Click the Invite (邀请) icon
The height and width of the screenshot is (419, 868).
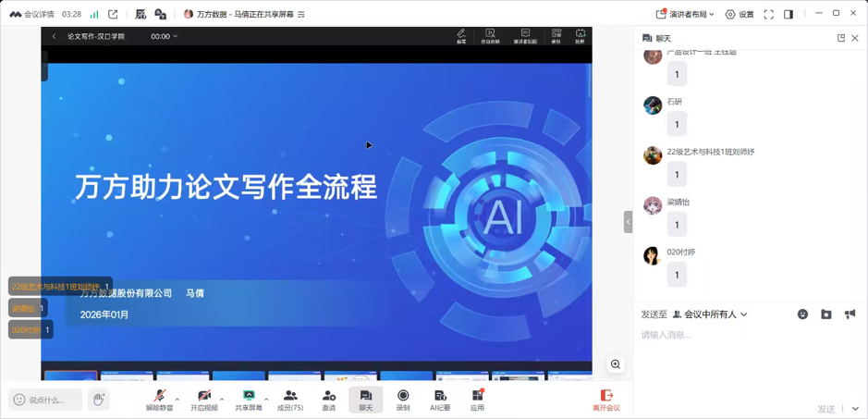pos(328,400)
